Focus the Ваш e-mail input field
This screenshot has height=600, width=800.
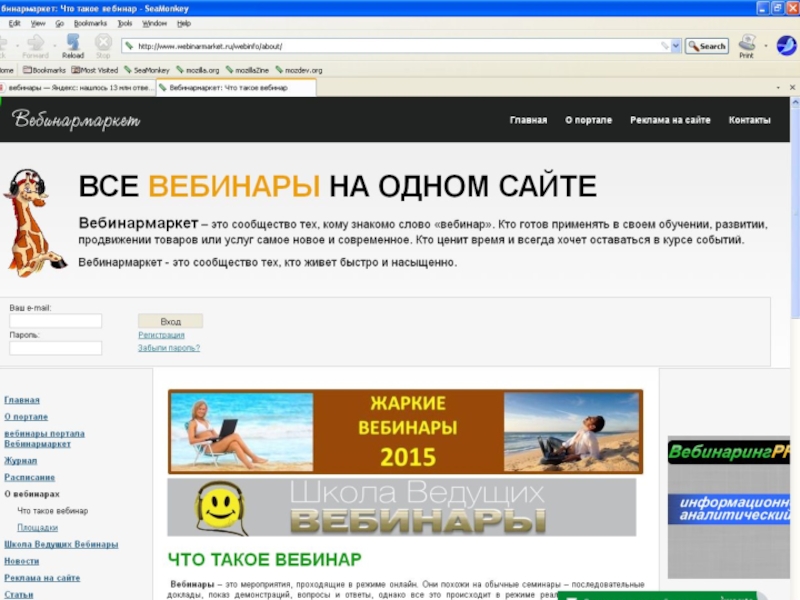(x=55, y=321)
